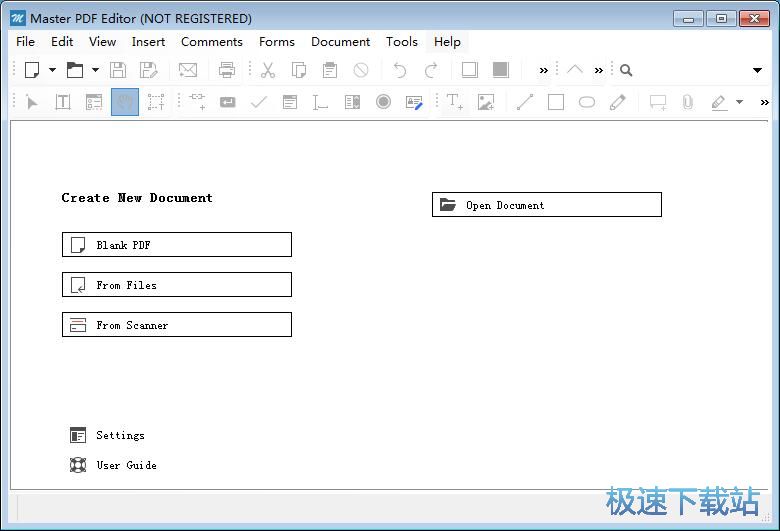Expand the Highlight tool dropdown arrow
The image size is (780, 531).
coord(740,102)
